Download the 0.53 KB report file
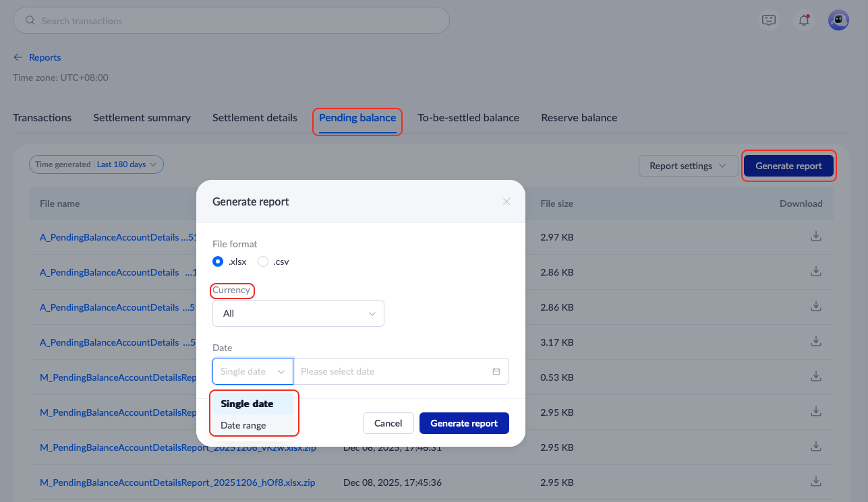 tap(815, 377)
